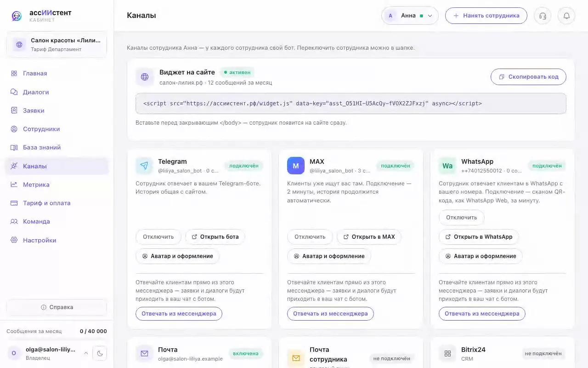
Task: Go to Главная in the sidebar
Action: coord(57,74)
